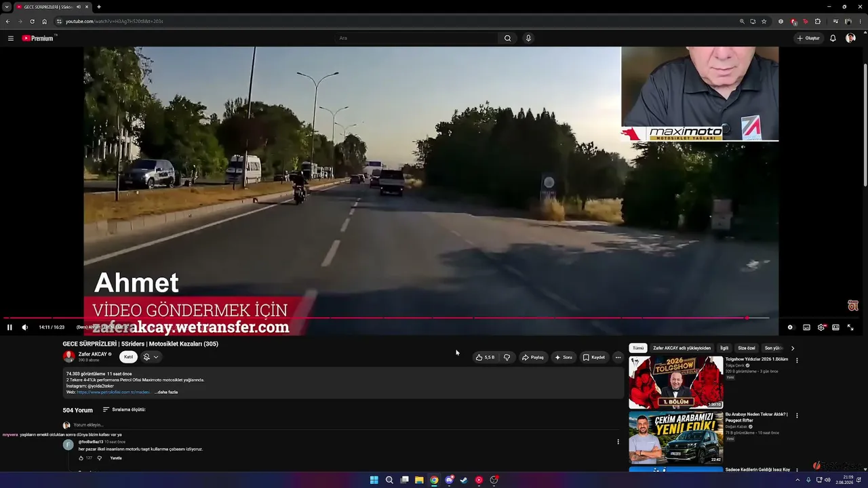Select the Zafer AKCAY adlı yükleyiciden chip

click(682, 348)
